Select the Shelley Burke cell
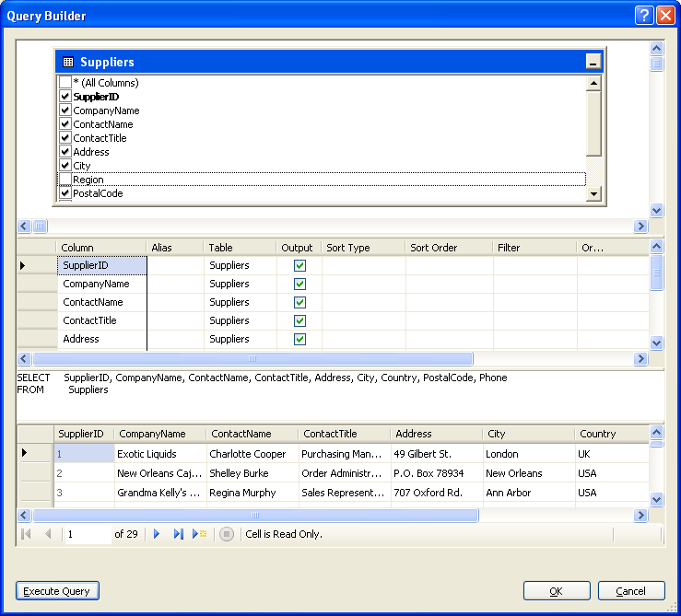This screenshot has width=681, height=616. tap(252, 473)
